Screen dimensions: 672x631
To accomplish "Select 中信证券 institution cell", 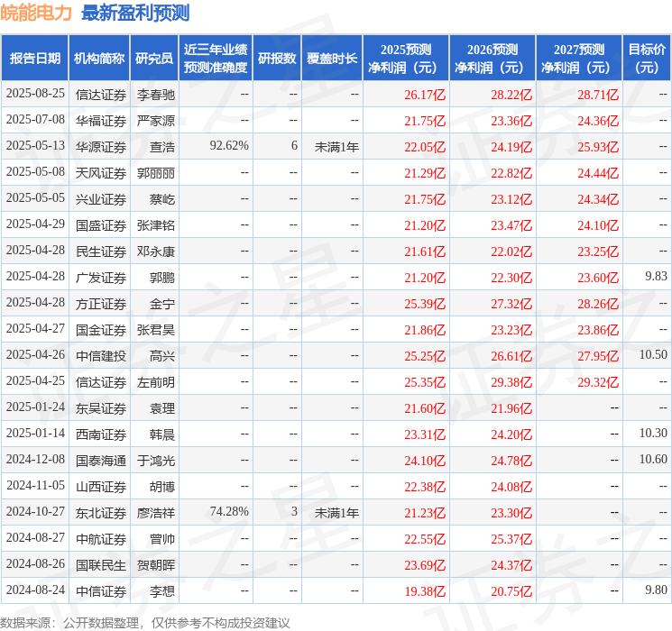I will pos(101,591).
